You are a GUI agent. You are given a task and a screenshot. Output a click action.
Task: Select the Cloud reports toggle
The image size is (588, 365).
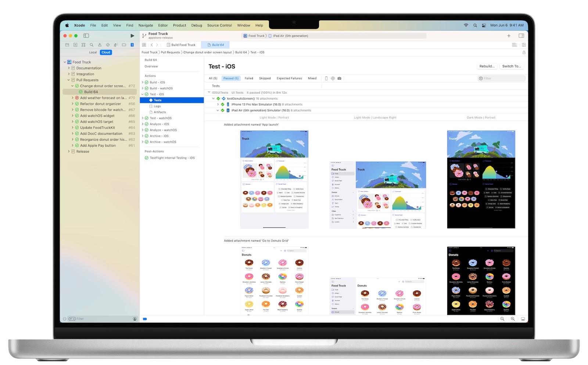click(x=106, y=53)
